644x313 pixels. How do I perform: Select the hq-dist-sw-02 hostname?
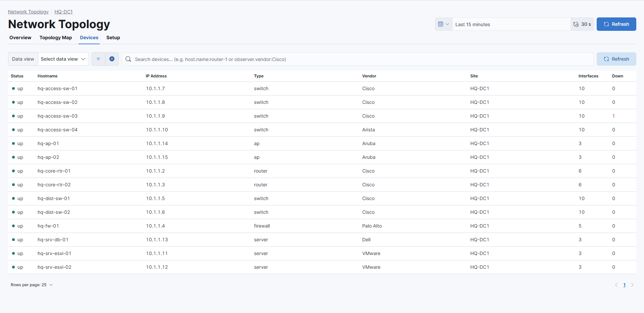click(54, 212)
